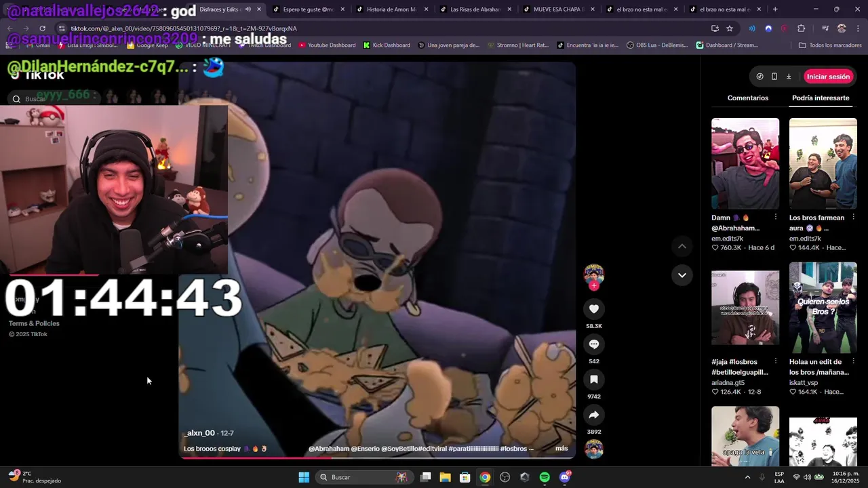Open more options for Los bros farmean card

point(853,217)
